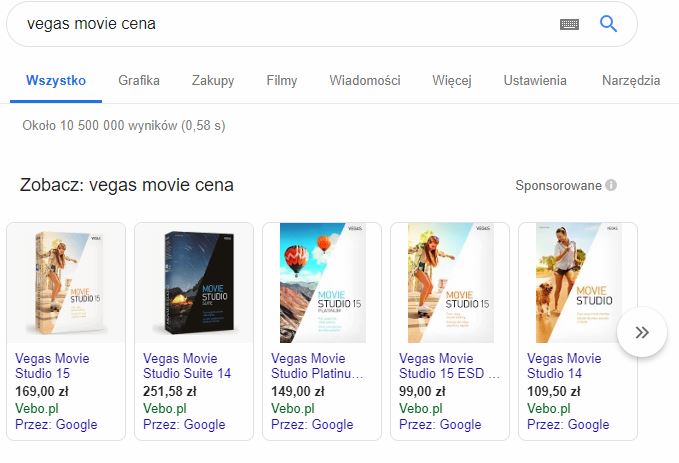
Task: Switch to the Wszystko tab
Action: 56,81
